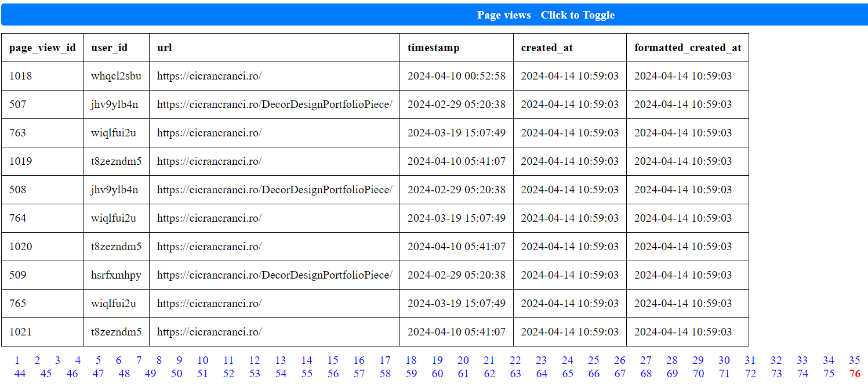Image resolution: width=868 pixels, height=390 pixels.
Task: Open page 10 in pagination
Action: [x=202, y=360]
